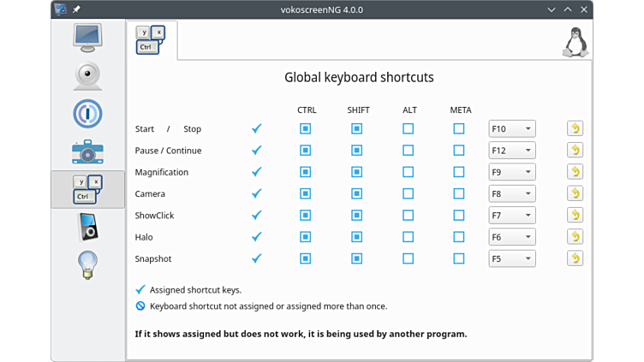
Task: Open the media player sidebar section
Action: 87,227
